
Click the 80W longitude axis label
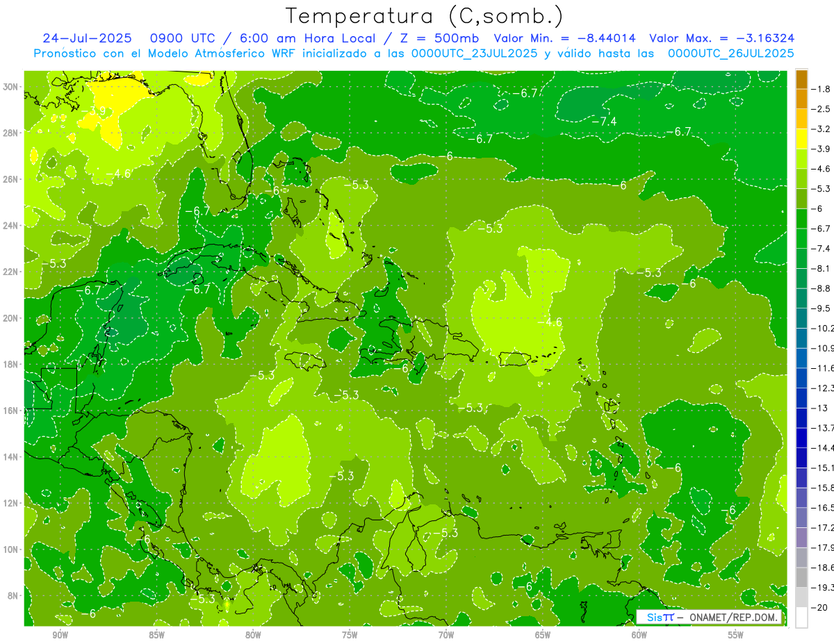pos(253,635)
